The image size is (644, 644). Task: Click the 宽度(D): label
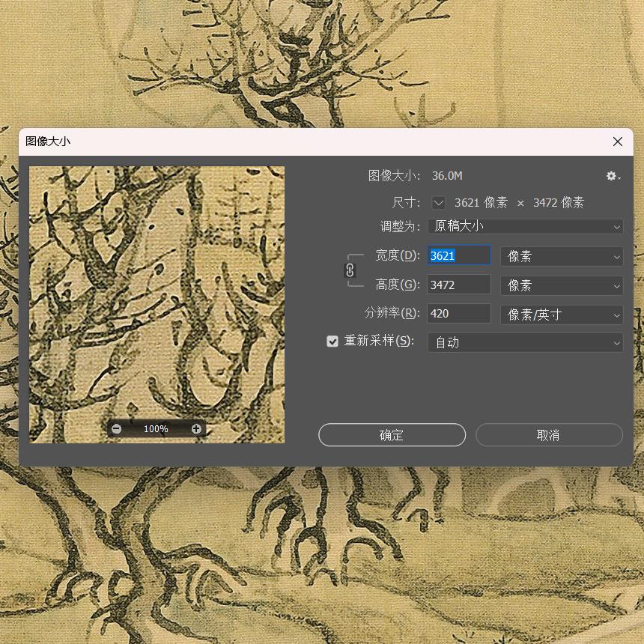click(398, 255)
